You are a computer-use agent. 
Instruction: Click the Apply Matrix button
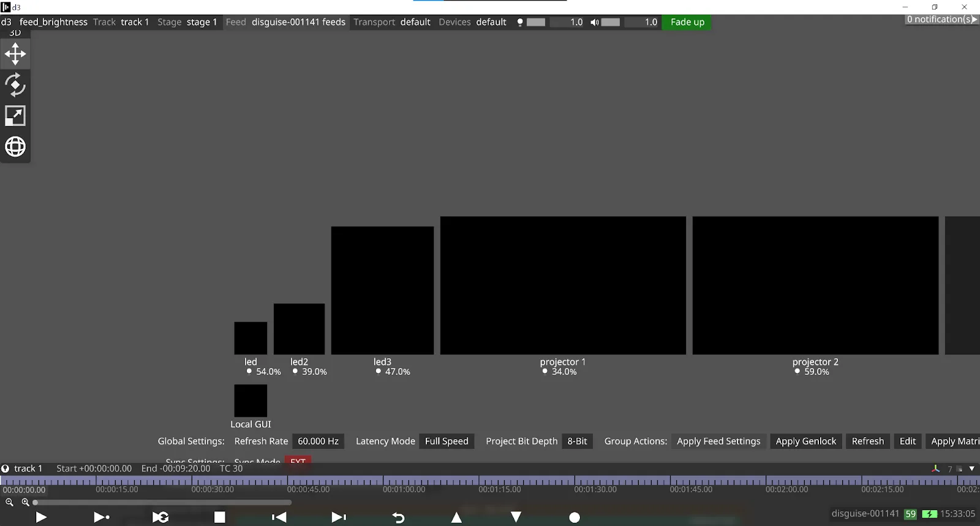(954, 441)
